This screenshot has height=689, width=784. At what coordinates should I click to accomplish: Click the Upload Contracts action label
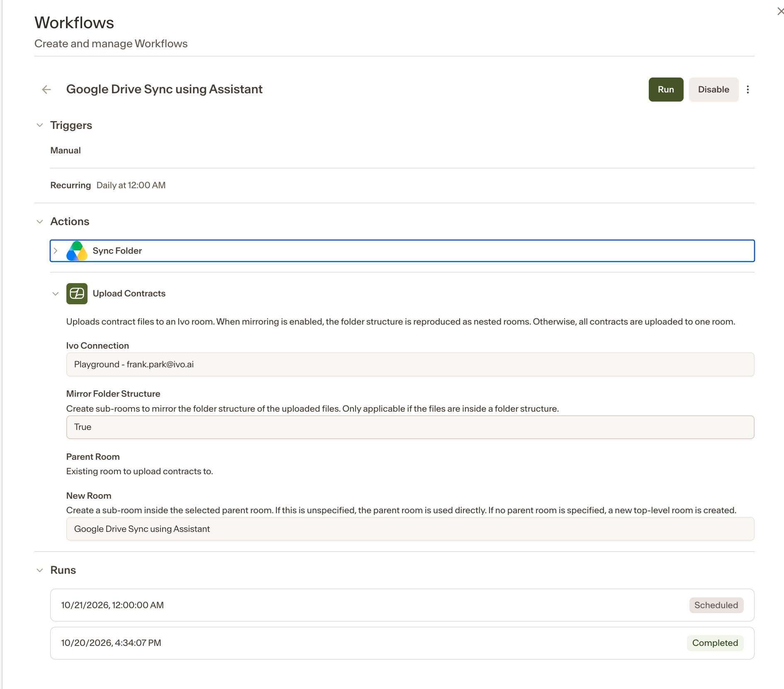(129, 294)
